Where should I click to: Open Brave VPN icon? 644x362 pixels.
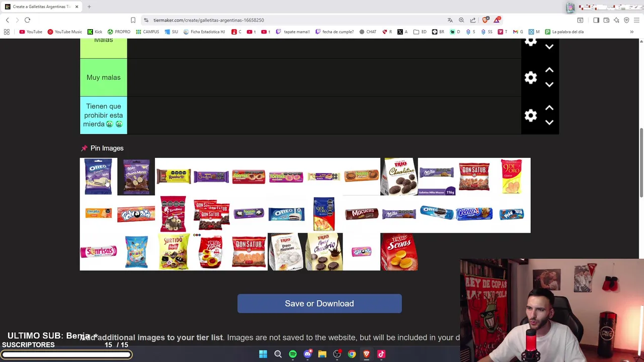pyautogui.click(x=626, y=20)
